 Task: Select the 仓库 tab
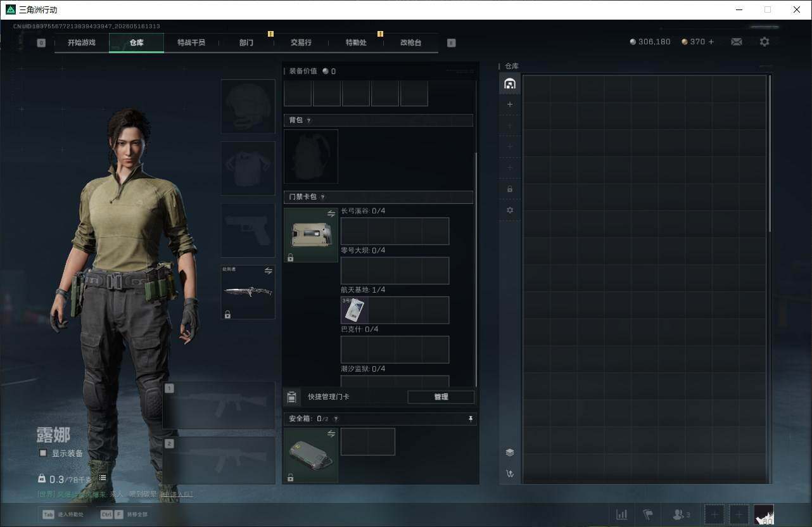(x=136, y=42)
